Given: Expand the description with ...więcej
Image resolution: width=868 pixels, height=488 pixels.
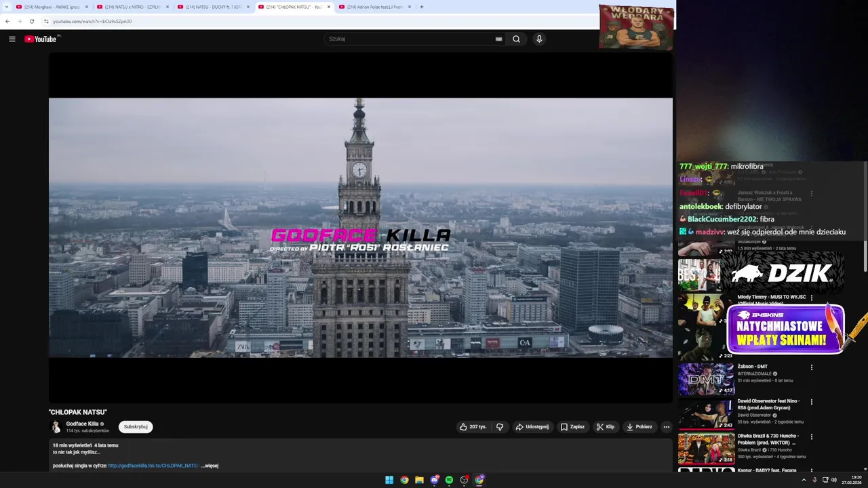Looking at the screenshot, I should click(210, 466).
